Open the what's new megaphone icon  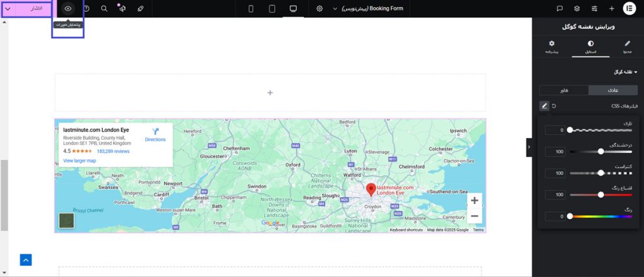coord(122,9)
